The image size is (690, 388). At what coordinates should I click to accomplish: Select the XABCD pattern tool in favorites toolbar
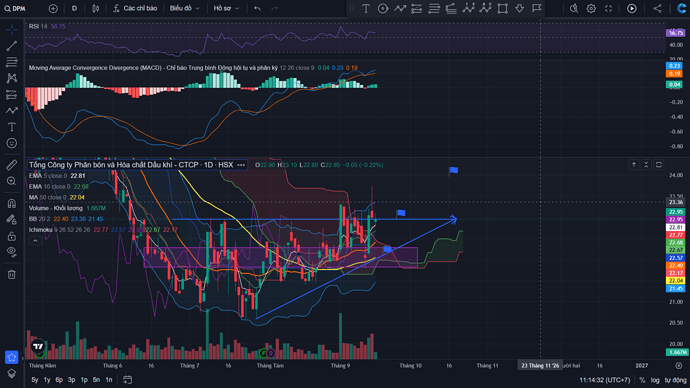468,8
